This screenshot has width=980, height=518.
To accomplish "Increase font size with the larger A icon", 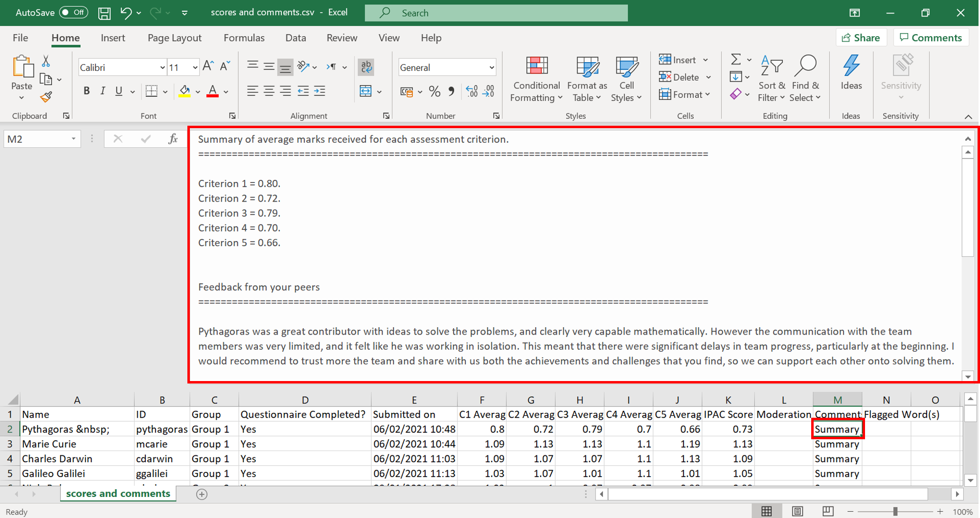I will click(x=208, y=67).
